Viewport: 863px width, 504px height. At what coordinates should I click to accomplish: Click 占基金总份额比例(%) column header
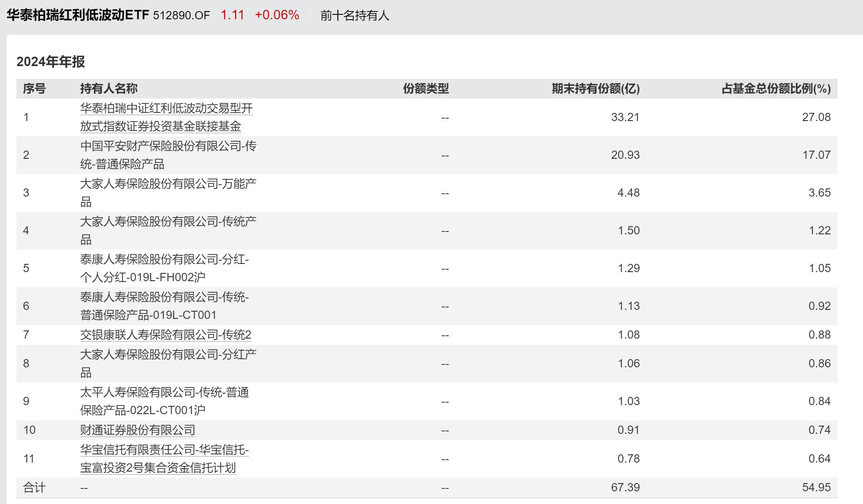776,89
